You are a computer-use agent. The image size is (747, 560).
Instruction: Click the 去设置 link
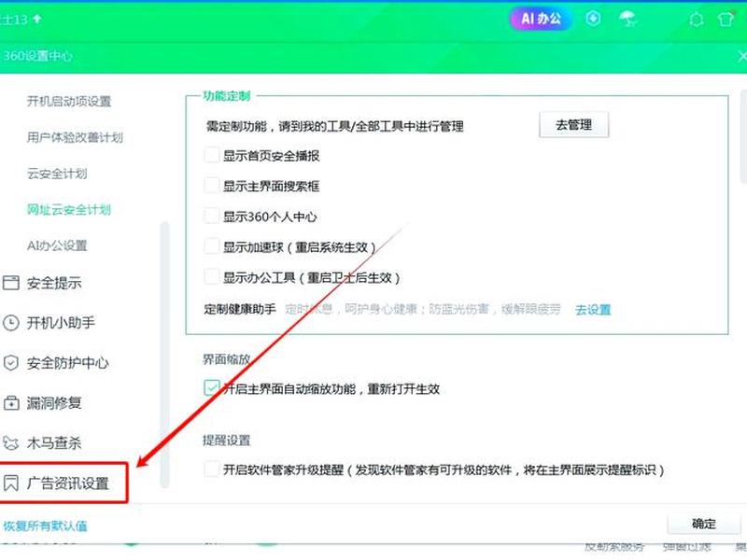click(593, 310)
